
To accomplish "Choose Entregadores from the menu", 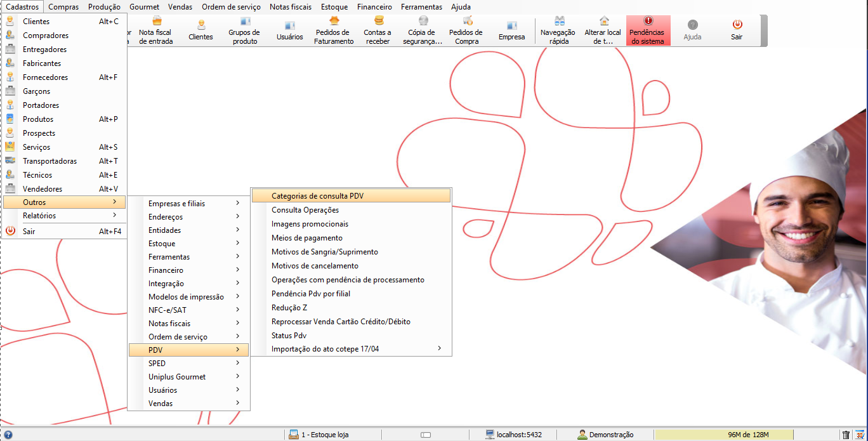I will click(65, 49).
